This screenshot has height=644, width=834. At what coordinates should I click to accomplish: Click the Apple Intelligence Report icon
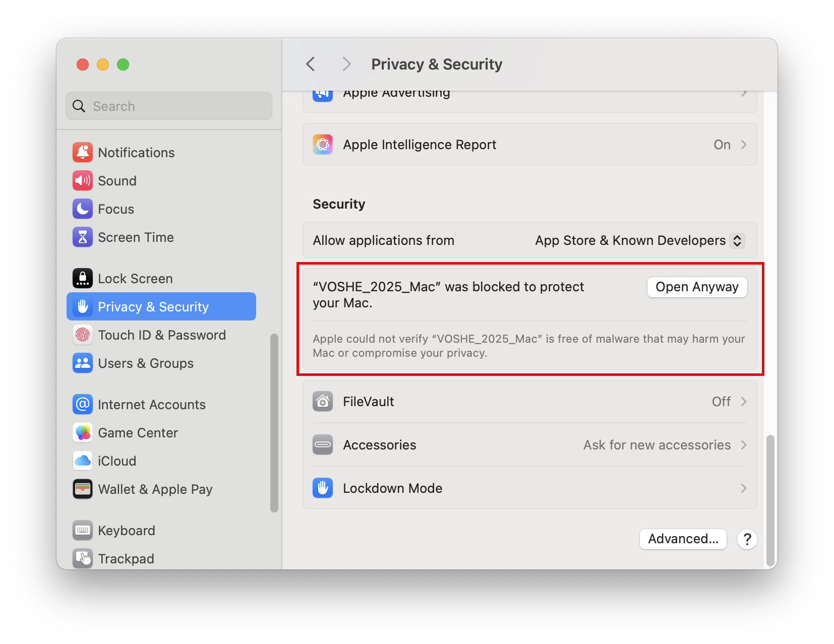[323, 145]
